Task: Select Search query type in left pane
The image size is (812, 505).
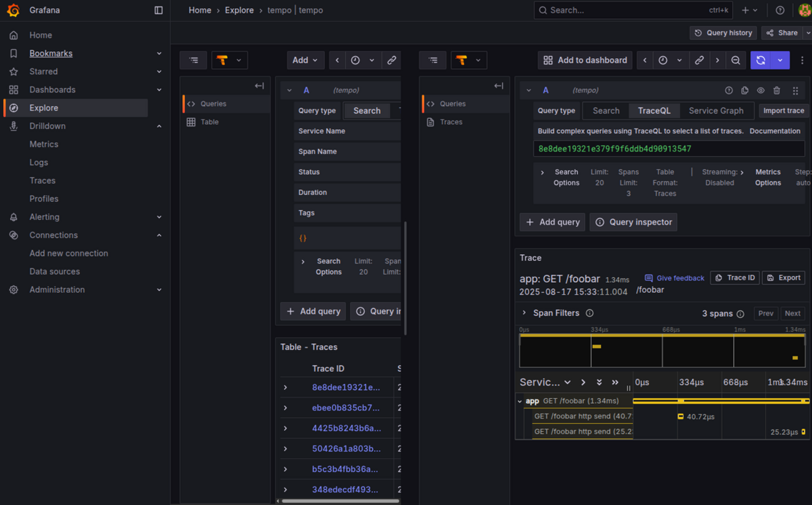Action: click(367, 110)
